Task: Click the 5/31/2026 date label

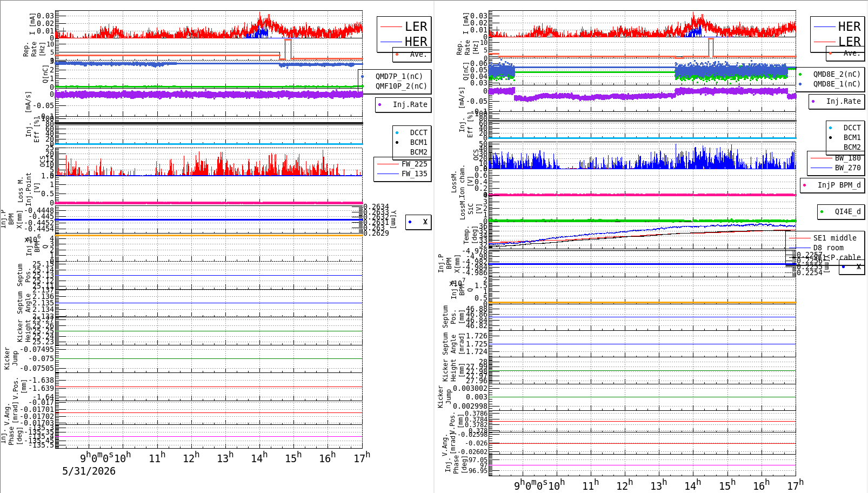Action: pyautogui.click(x=89, y=471)
